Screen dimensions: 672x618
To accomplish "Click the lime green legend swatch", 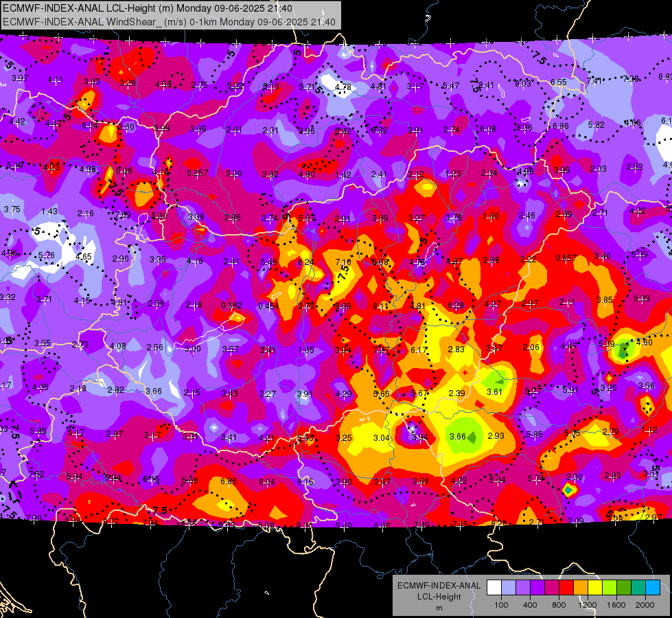I will point(610,587).
